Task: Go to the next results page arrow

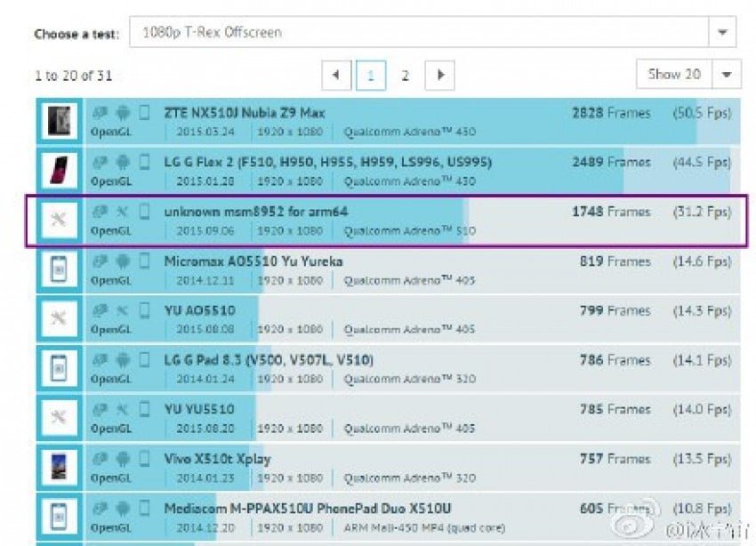Action: [x=439, y=76]
